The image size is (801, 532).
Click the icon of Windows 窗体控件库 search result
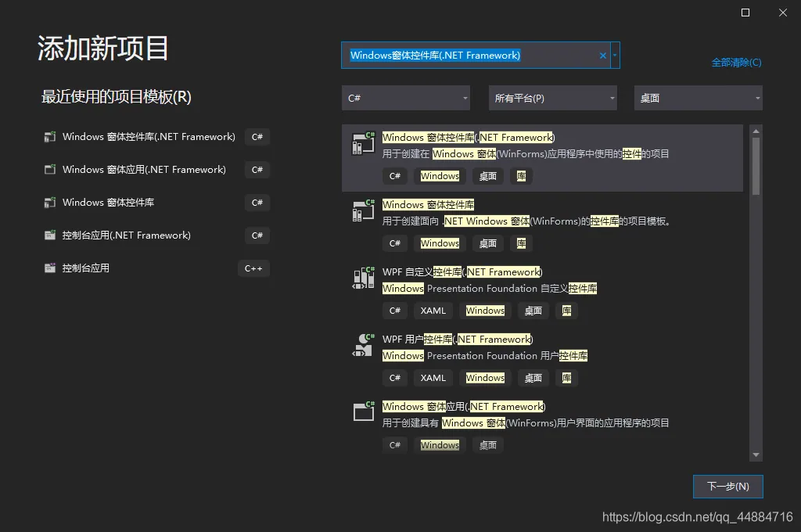tap(363, 210)
